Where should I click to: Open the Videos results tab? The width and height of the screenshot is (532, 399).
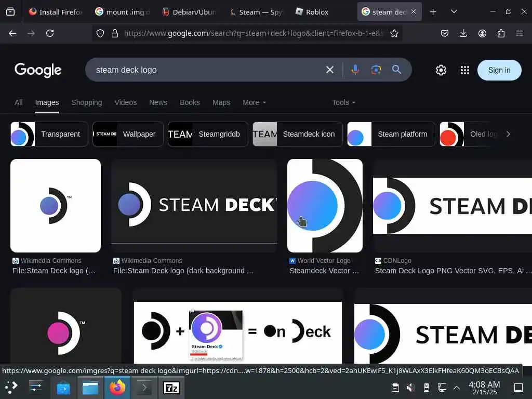tap(126, 102)
